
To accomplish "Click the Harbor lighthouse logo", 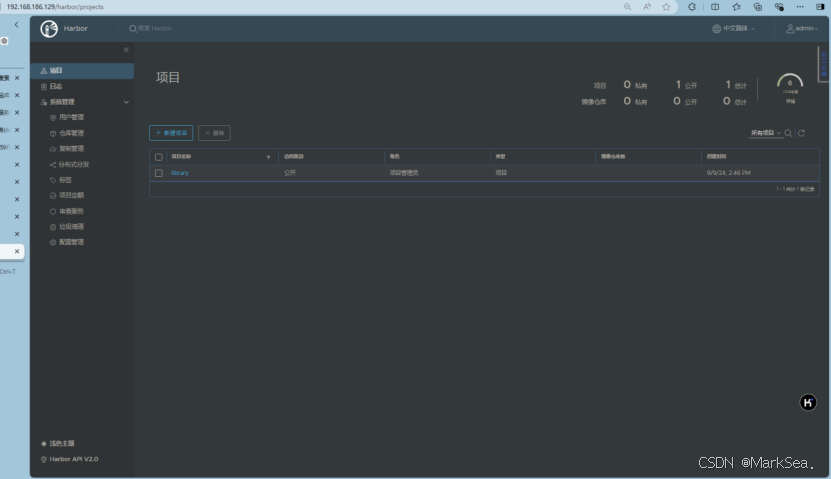I will tap(49, 29).
